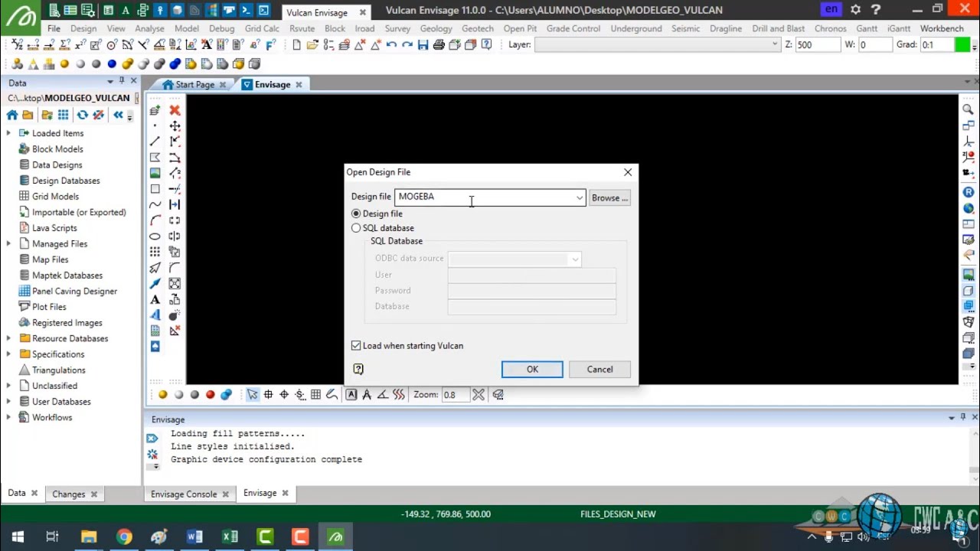This screenshot has width=980, height=551.
Task: Open Chrome from the Windows taskbar
Action: (x=124, y=536)
